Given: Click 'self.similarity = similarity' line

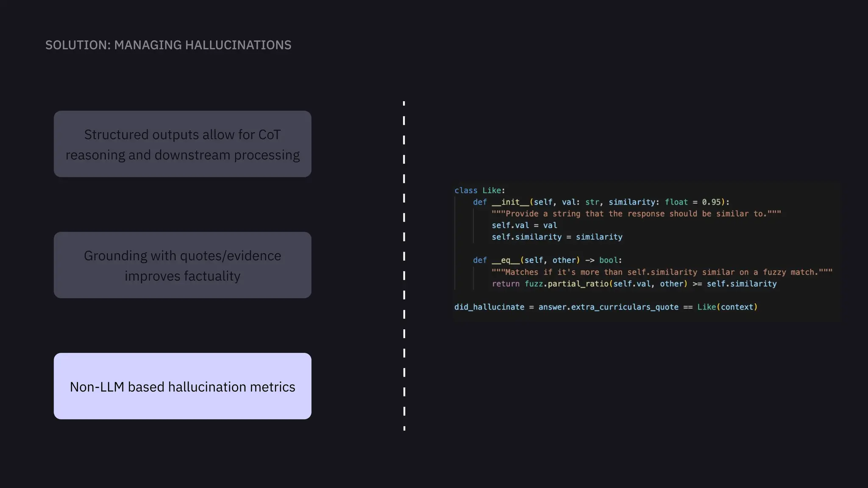Looking at the screenshot, I should 557,237.
